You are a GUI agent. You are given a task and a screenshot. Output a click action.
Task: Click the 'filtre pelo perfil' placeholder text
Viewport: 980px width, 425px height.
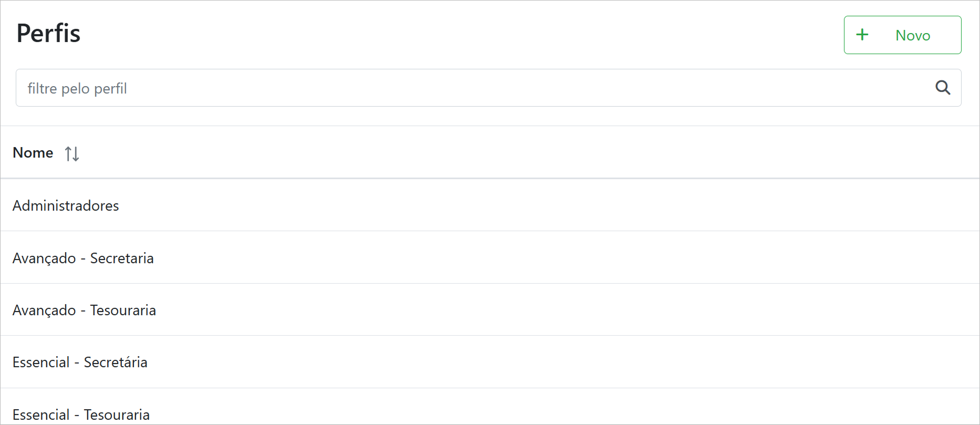pyautogui.click(x=77, y=88)
